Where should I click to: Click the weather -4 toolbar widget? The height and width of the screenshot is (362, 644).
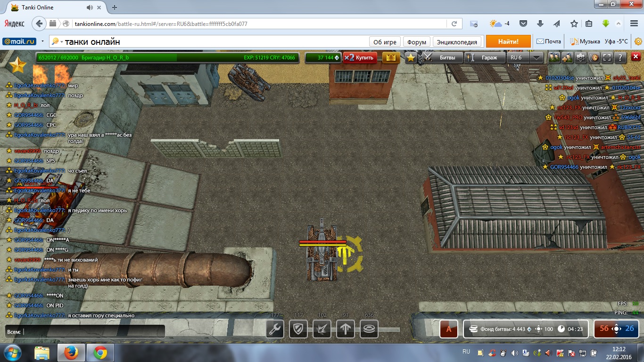[x=499, y=24]
